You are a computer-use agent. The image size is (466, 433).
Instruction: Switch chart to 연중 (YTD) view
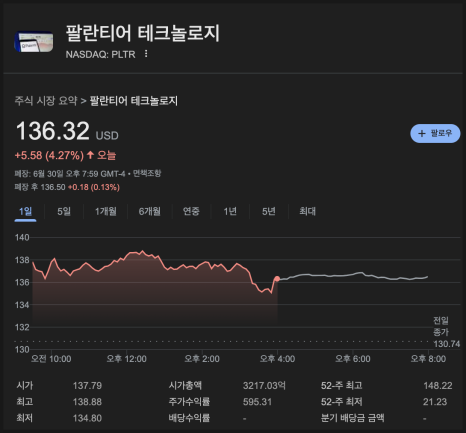(191, 211)
